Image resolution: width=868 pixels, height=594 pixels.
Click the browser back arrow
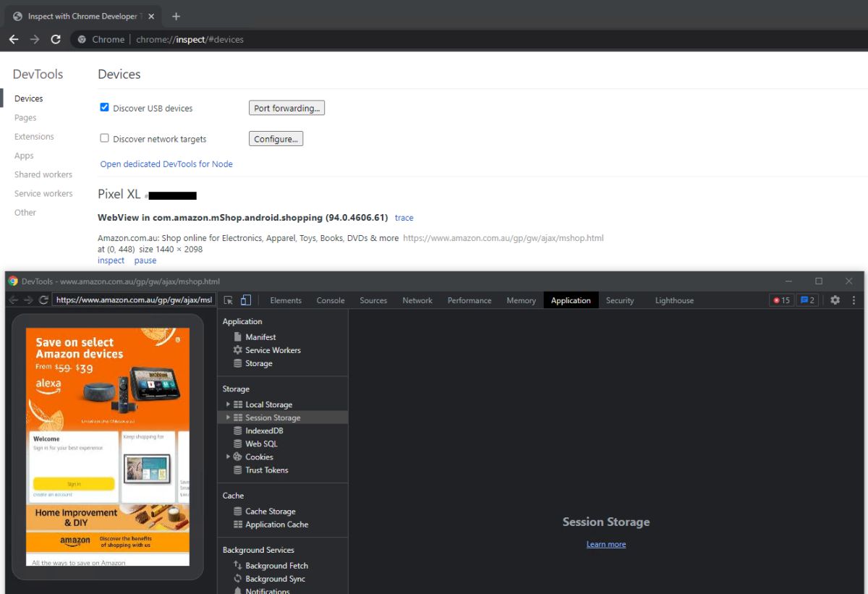(13, 39)
